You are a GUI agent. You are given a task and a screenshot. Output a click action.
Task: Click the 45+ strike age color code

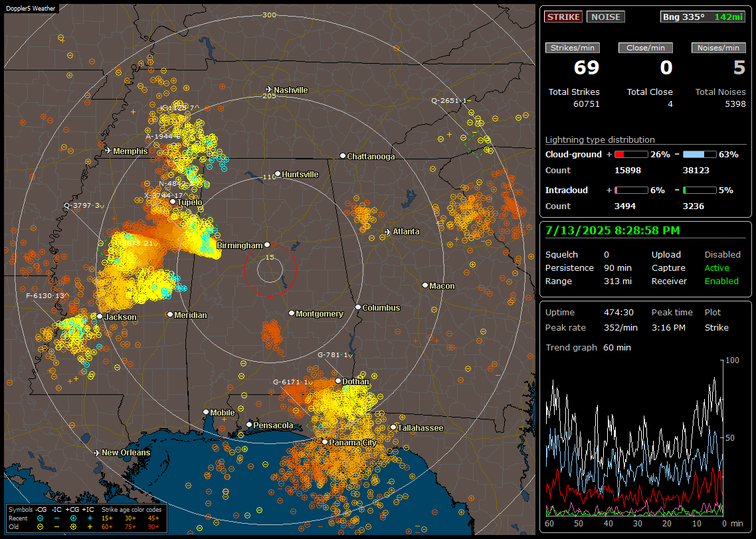tap(153, 518)
